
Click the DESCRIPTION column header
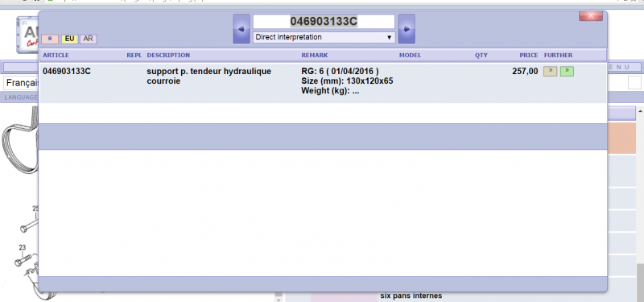(168, 55)
